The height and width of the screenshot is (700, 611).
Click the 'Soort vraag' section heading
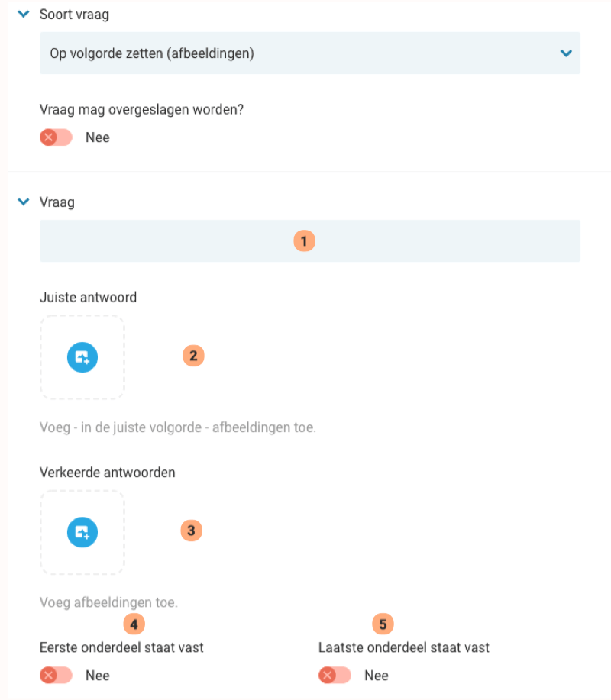point(74,15)
